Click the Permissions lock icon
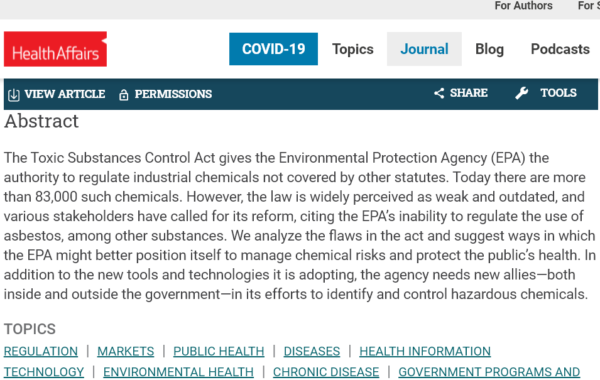Image resolution: width=600 pixels, height=380 pixels. click(x=124, y=95)
